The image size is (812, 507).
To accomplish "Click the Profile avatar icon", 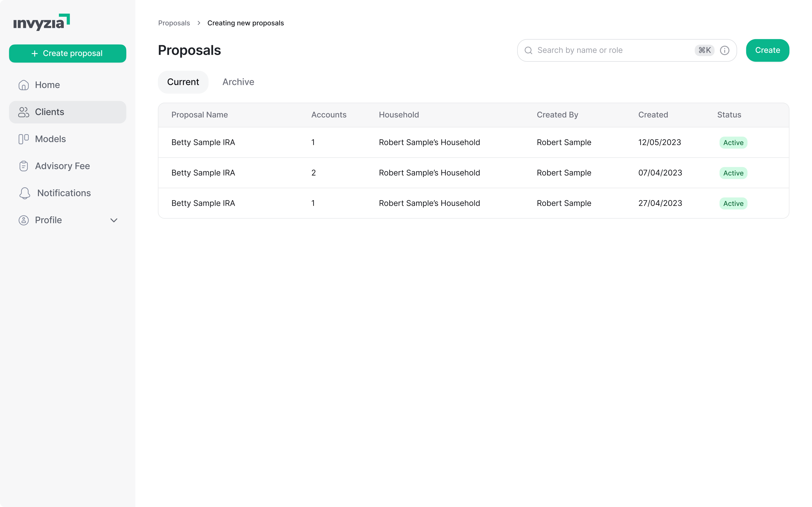I will point(23,220).
